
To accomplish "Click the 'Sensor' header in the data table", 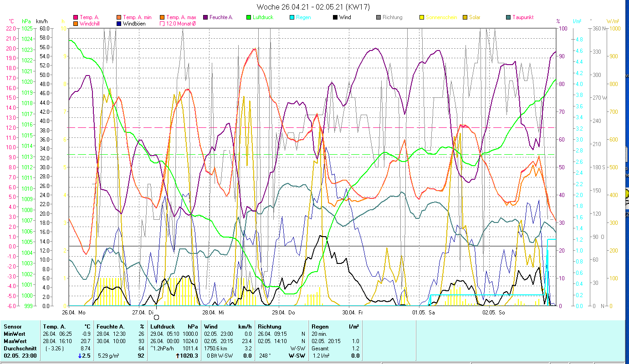I will tap(12, 327).
